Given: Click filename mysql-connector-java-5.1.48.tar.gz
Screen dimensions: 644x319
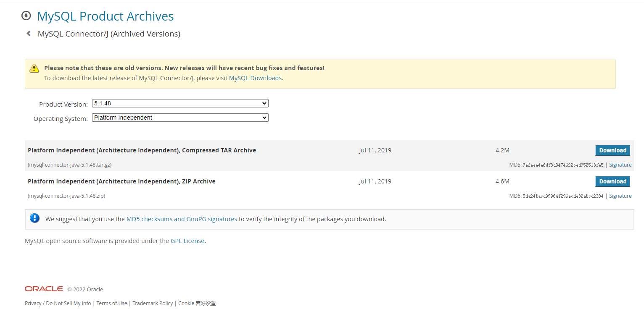Looking at the screenshot, I should 69,165.
